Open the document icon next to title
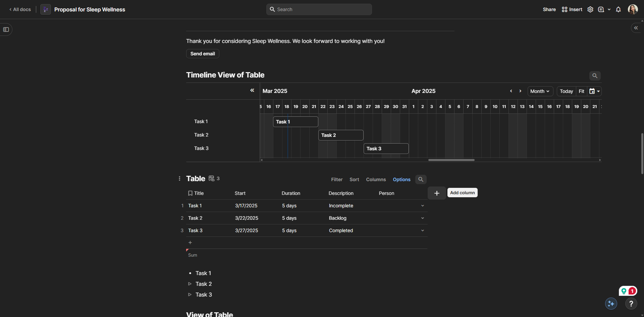Screen dimensions: 644x317 tap(46, 9)
